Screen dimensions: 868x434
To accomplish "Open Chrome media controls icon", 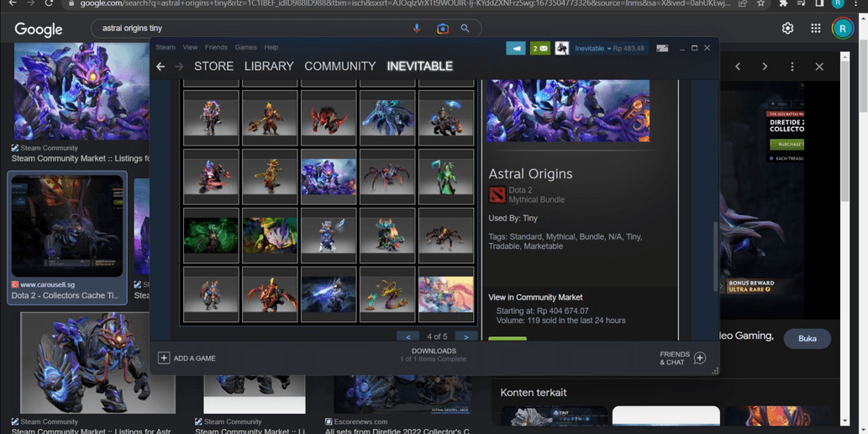I will (x=801, y=3).
